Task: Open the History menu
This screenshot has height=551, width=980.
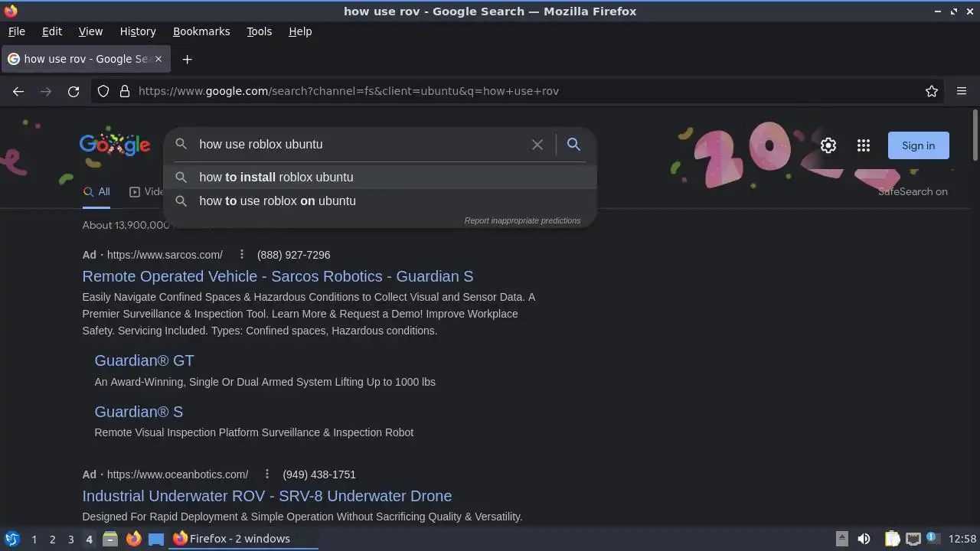Action: [138, 31]
